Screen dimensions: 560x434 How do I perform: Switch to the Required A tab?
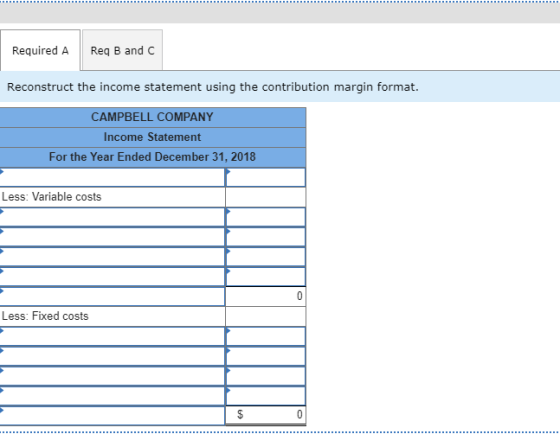tap(40, 50)
